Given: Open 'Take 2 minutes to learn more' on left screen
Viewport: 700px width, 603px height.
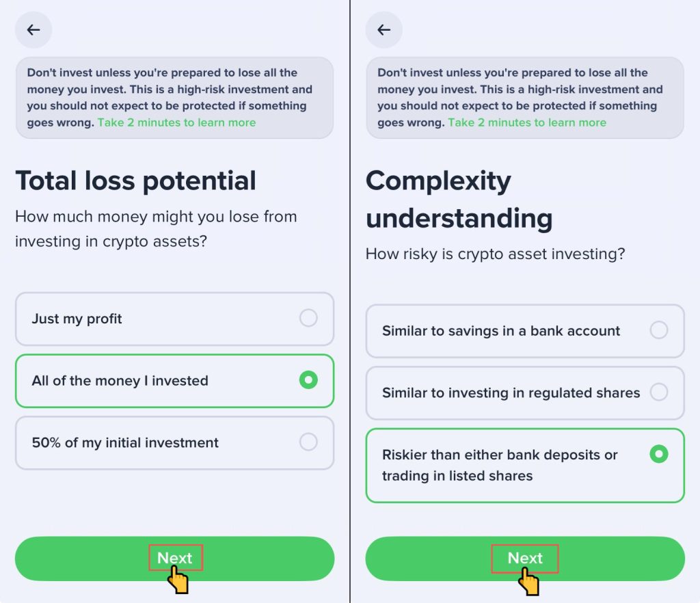Looking at the screenshot, I should (x=176, y=123).
